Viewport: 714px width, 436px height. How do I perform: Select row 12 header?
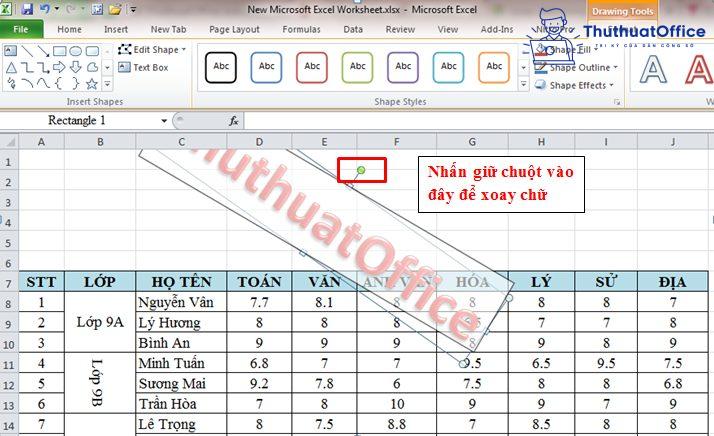(x=9, y=385)
